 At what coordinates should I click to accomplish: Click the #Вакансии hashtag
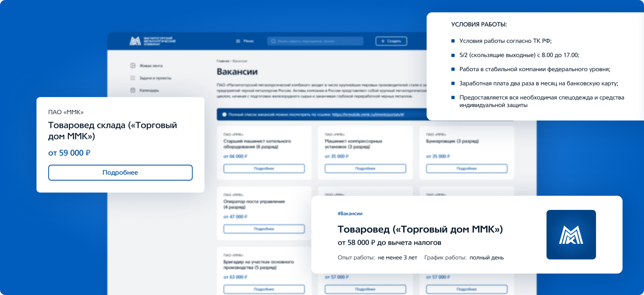(350, 213)
